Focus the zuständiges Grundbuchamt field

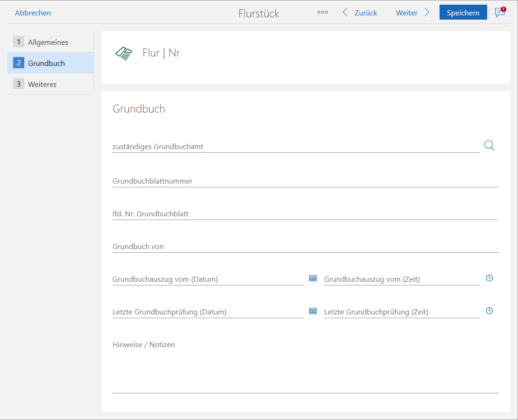296,146
